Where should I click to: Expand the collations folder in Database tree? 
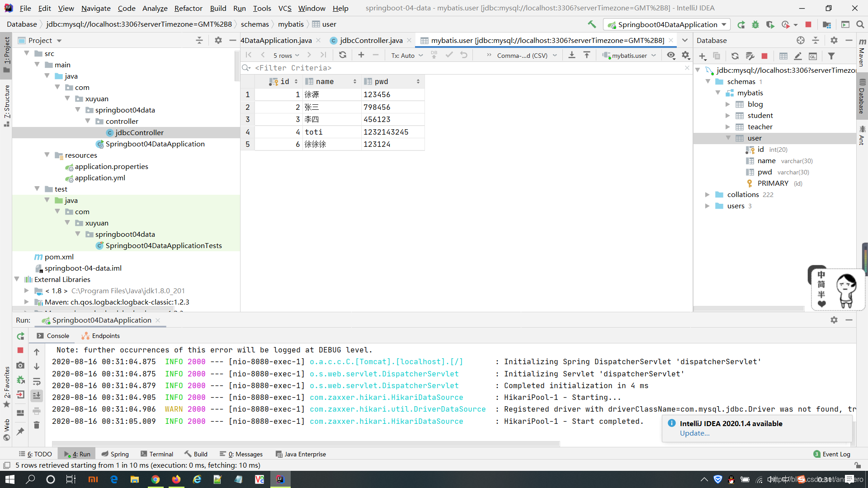708,195
